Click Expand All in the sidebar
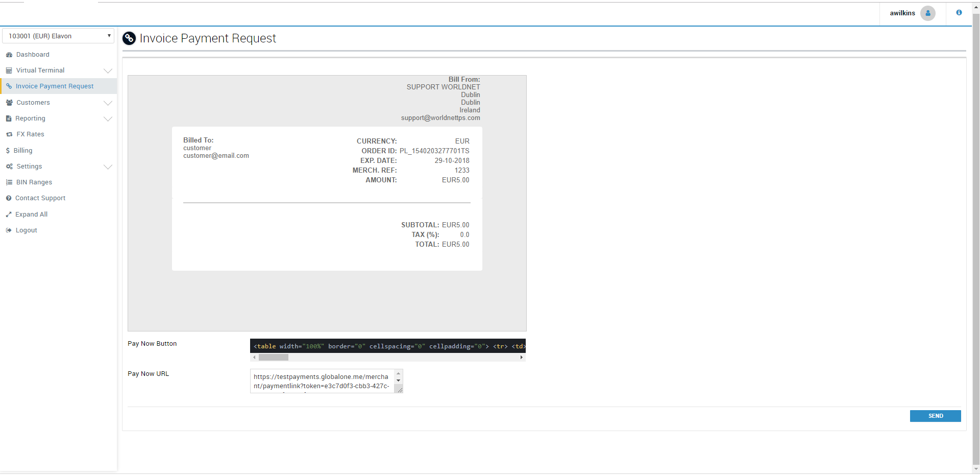Image resolution: width=980 pixels, height=475 pixels. [31, 215]
